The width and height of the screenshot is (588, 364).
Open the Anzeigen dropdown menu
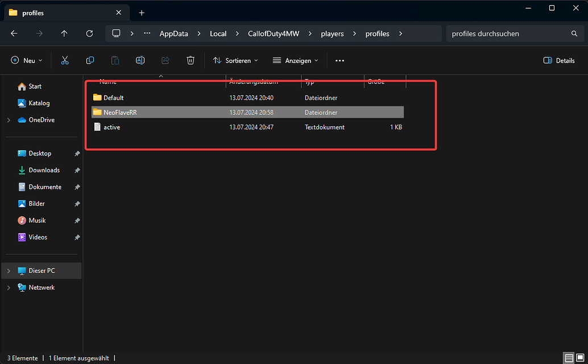point(295,60)
